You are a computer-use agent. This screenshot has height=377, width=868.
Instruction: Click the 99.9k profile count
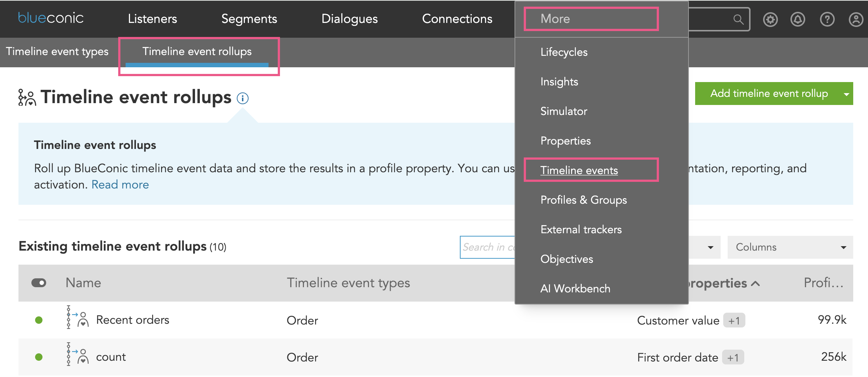[x=832, y=320]
